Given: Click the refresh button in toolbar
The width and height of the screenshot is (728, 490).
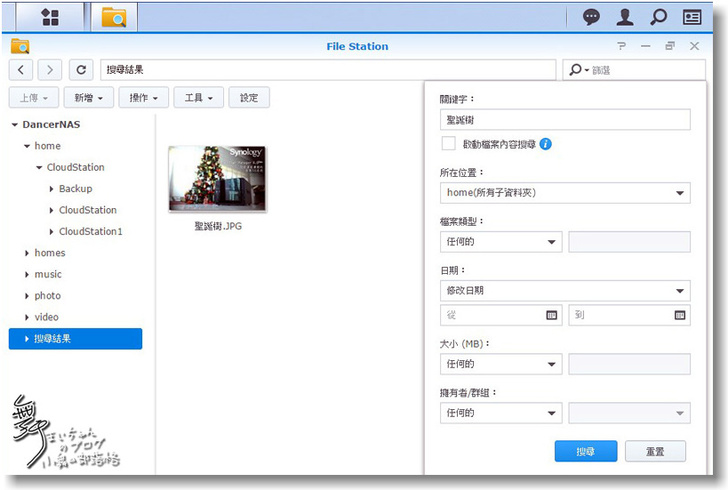Looking at the screenshot, I should click(81, 70).
